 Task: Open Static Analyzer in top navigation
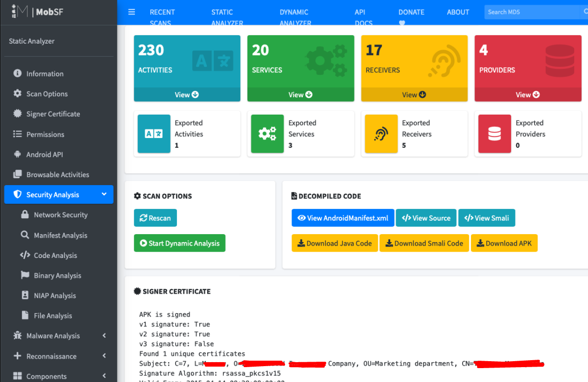pos(227,17)
